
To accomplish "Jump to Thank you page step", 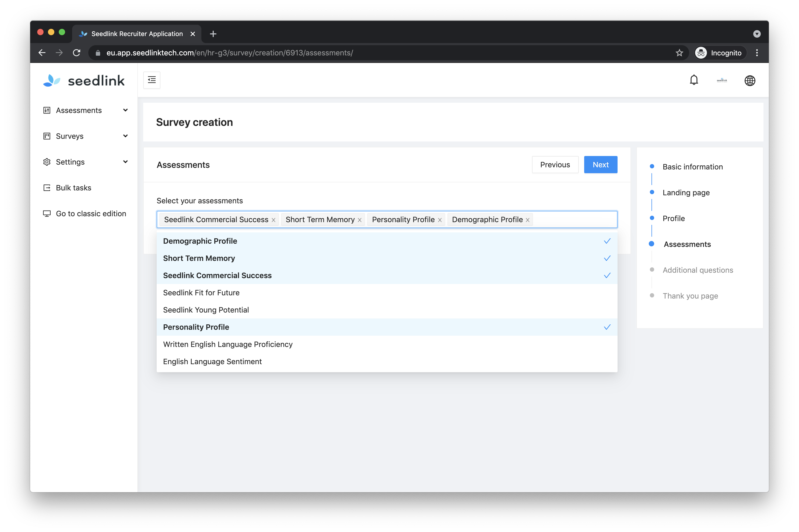I will pos(690,296).
